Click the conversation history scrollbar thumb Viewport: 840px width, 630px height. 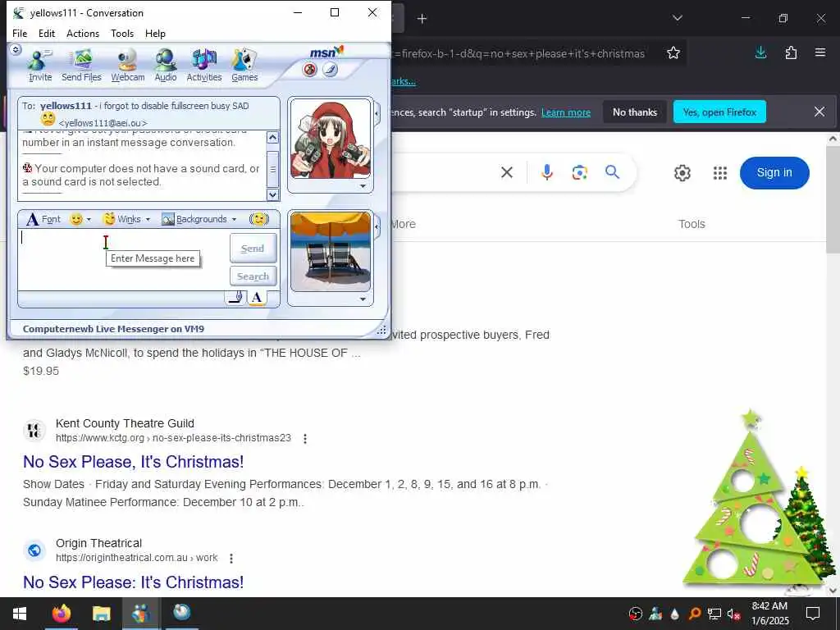[272, 167]
